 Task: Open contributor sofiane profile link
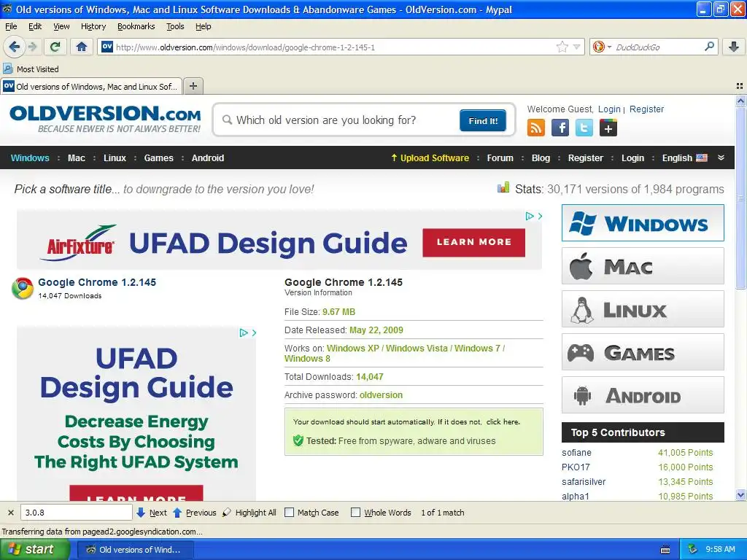[x=576, y=452]
